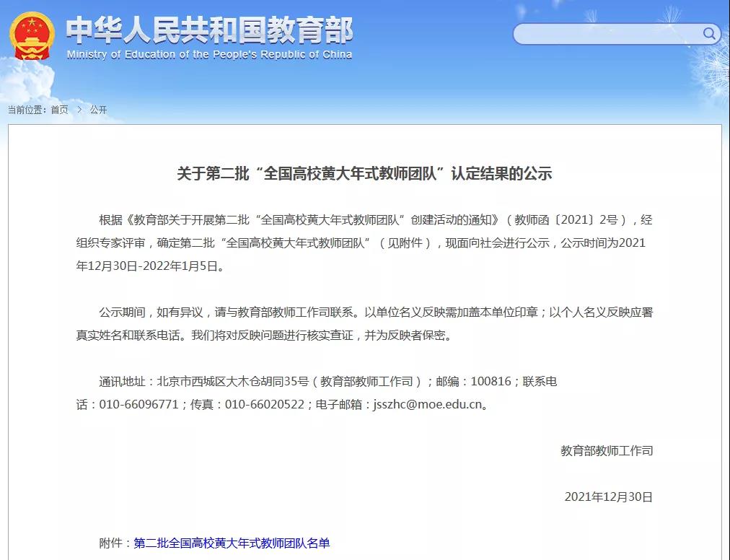Open the 公开 breadcrumb link
Viewport: 730px width, 560px height.
pyautogui.click(x=98, y=110)
